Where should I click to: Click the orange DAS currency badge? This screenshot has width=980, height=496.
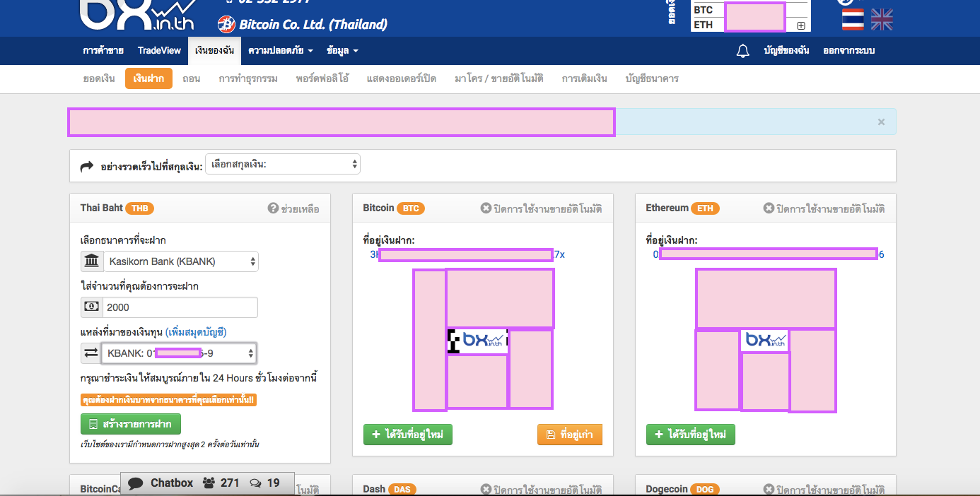pos(402,489)
